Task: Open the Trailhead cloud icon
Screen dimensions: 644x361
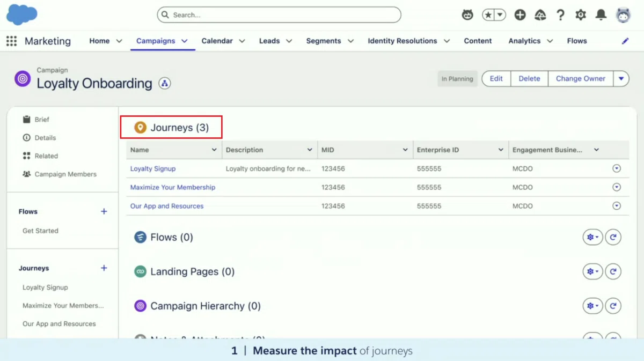Action: 540,15
